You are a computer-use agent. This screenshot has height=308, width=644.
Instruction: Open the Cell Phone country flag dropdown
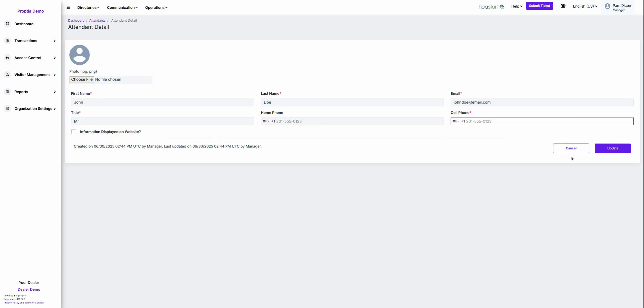[456, 121]
